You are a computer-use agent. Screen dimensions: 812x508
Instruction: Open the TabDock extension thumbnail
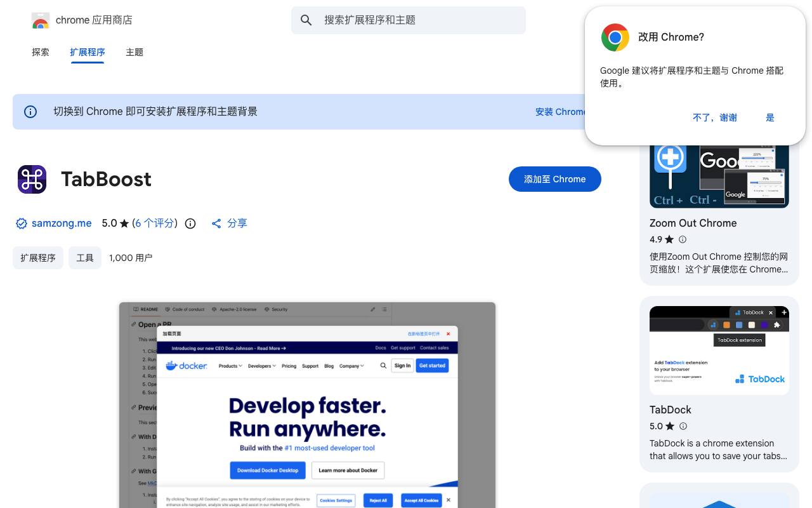(719, 351)
